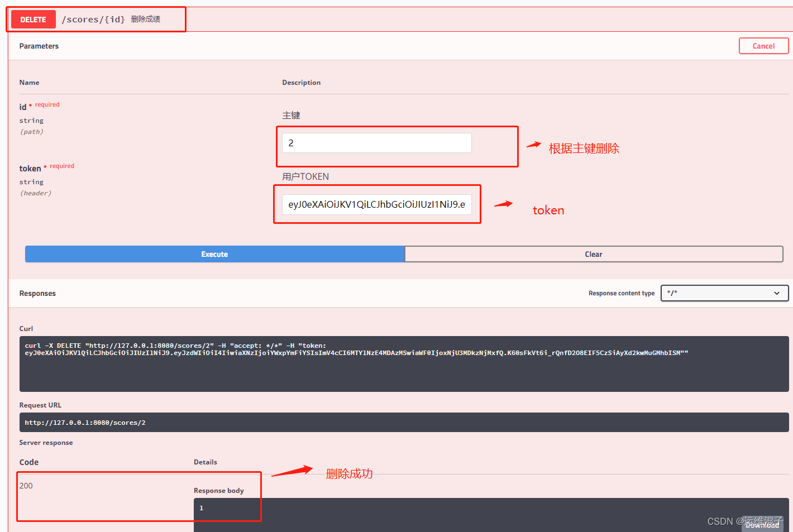
Task: Click the 用户TOKEN description label
Action: 305,176
